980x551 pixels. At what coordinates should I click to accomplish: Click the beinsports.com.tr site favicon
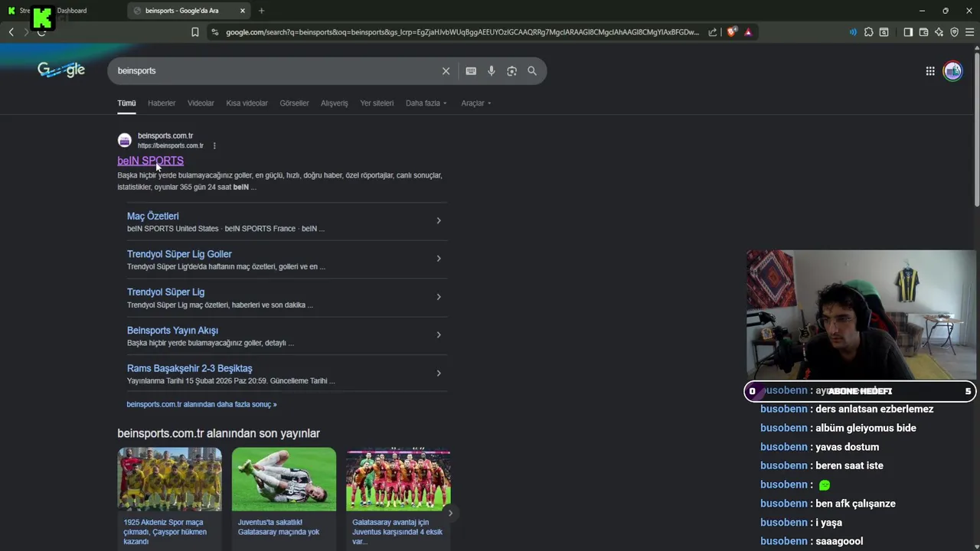124,140
